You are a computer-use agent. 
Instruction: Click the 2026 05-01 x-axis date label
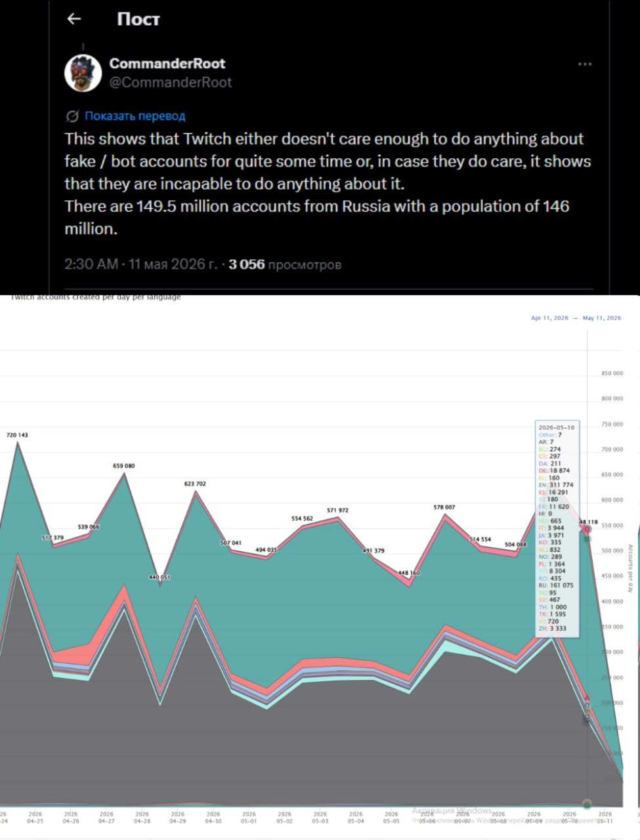pos(249,817)
